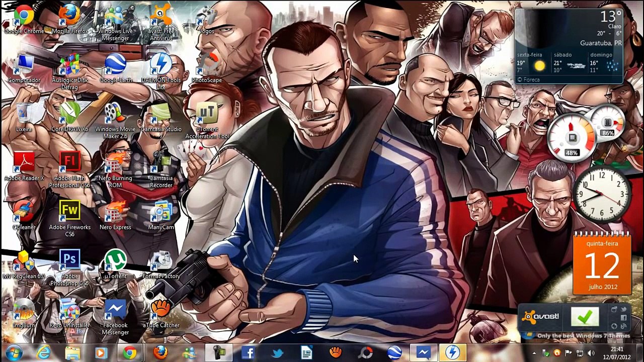Select the Nero Express desktop icon
The width and height of the screenshot is (644, 362).
[x=115, y=216]
